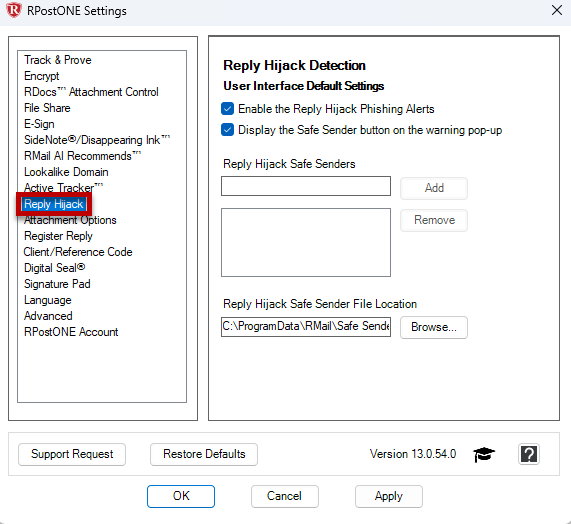Image resolution: width=571 pixels, height=524 pixels.
Task: Select Language category
Action: pyautogui.click(x=48, y=300)
